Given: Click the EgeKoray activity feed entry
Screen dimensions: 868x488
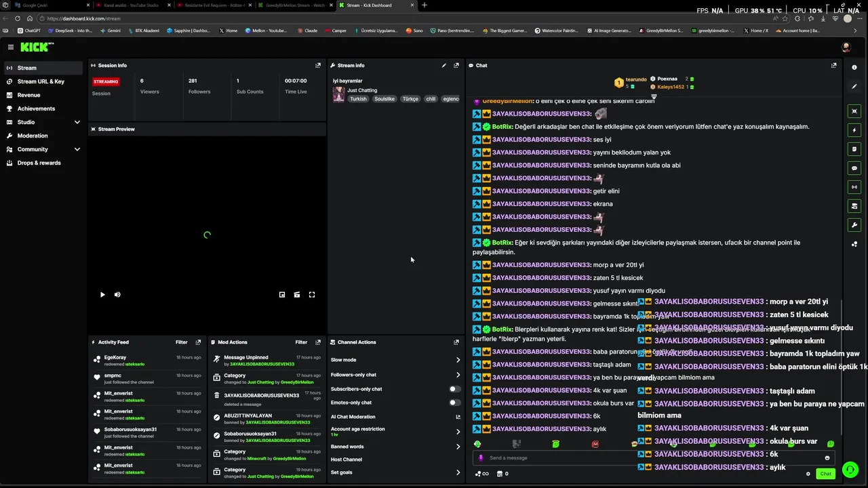Looking at the screenshot, I should tap(147, 361).
